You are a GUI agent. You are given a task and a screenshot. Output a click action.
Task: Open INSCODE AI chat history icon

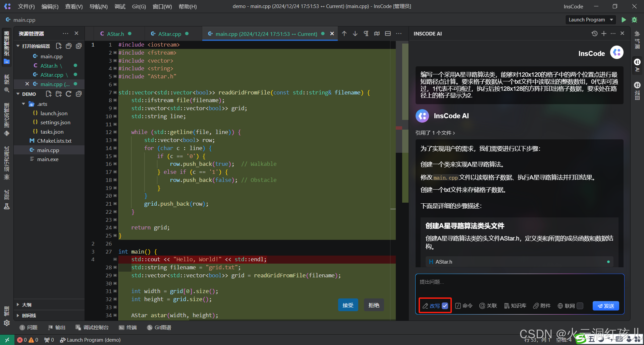[594, 33]
